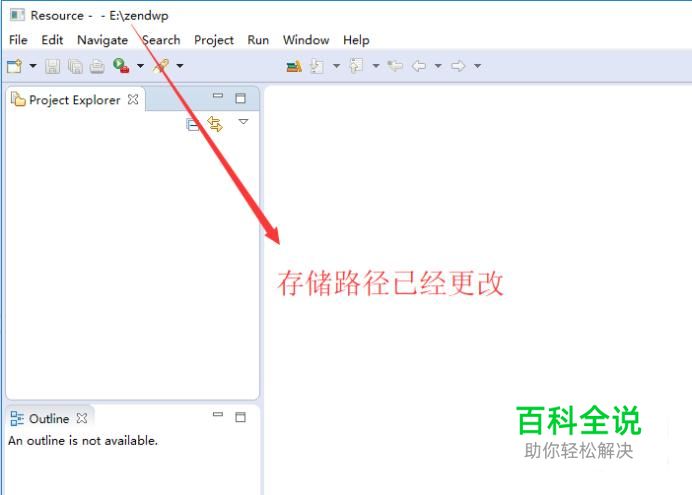The image size is (692, 495).
Task: Expand the Back history dropdown arrow
Action: tap(438, 66)
